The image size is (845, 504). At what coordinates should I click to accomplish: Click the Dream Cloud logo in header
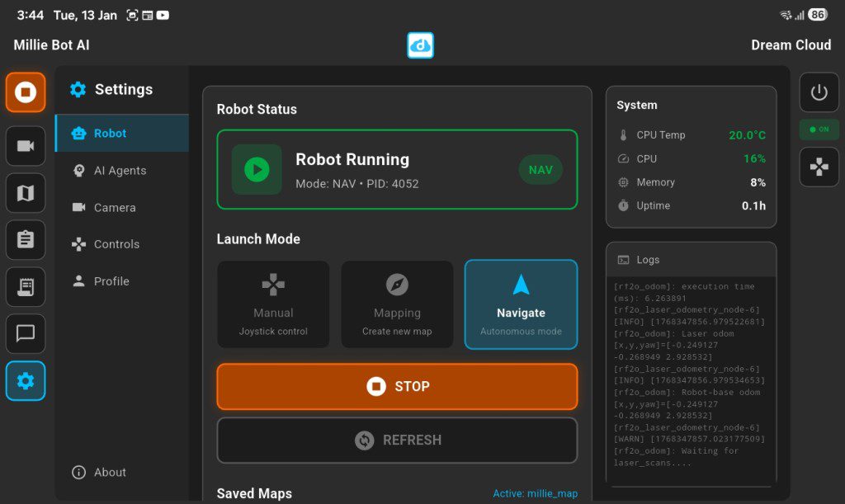[x=420, y=45]
